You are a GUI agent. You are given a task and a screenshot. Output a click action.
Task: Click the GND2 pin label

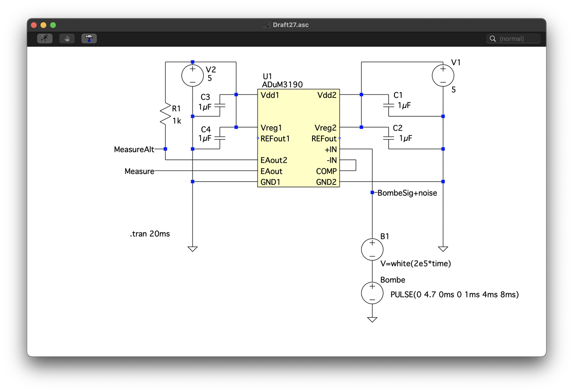(x=326, y=182)
